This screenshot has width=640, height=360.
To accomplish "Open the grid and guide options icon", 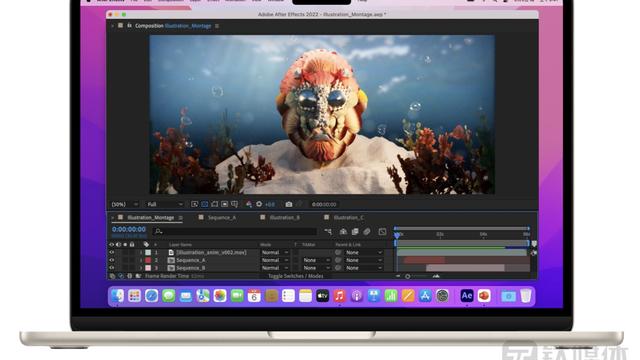I will pos(234,204).
